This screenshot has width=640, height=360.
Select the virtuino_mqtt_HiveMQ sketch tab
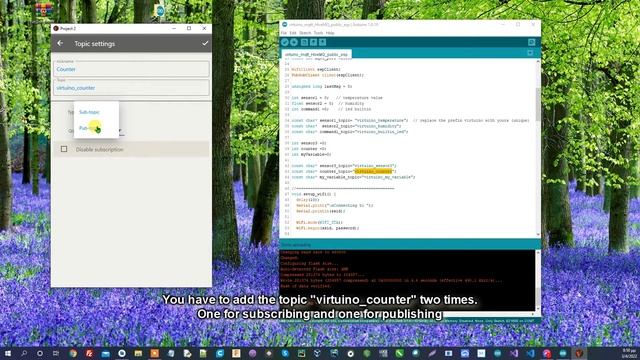316,54
